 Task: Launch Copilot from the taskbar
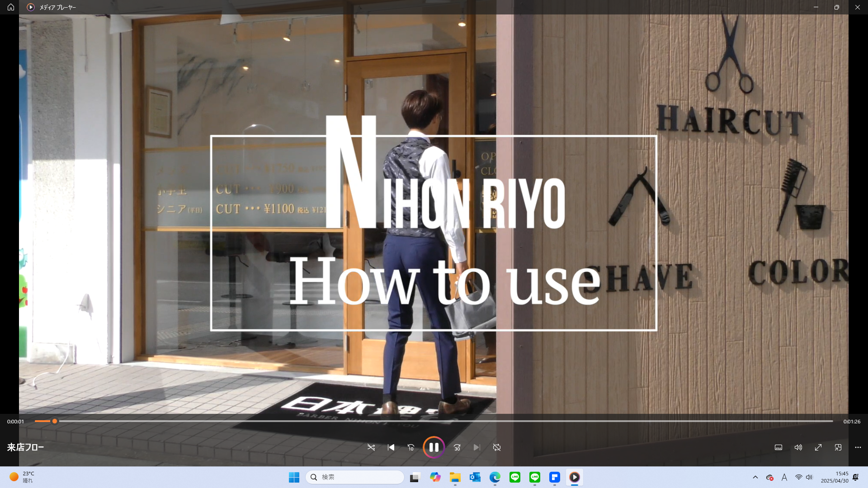point(435,477)
